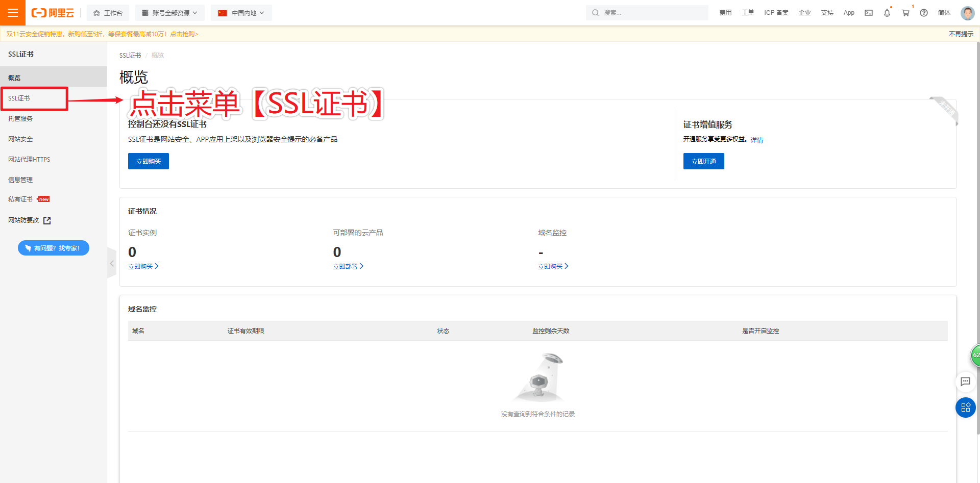Open the help question-mark icon
This screenshot has height=483, width=980.
[x=924, y=13]
